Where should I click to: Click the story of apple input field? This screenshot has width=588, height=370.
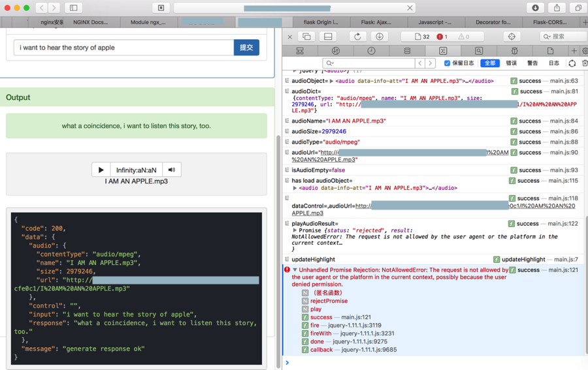coord(123,48)
